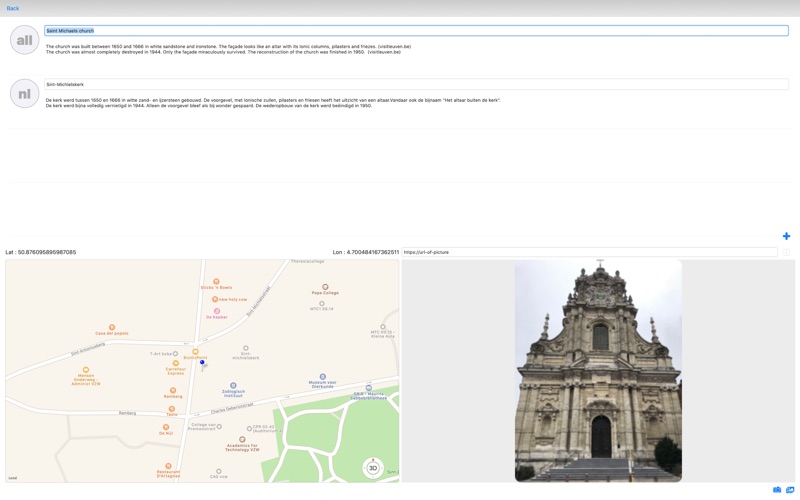Select the Taste restaurant marker
This screenshot has width=800, height=500.
click(x=172, y=409)
